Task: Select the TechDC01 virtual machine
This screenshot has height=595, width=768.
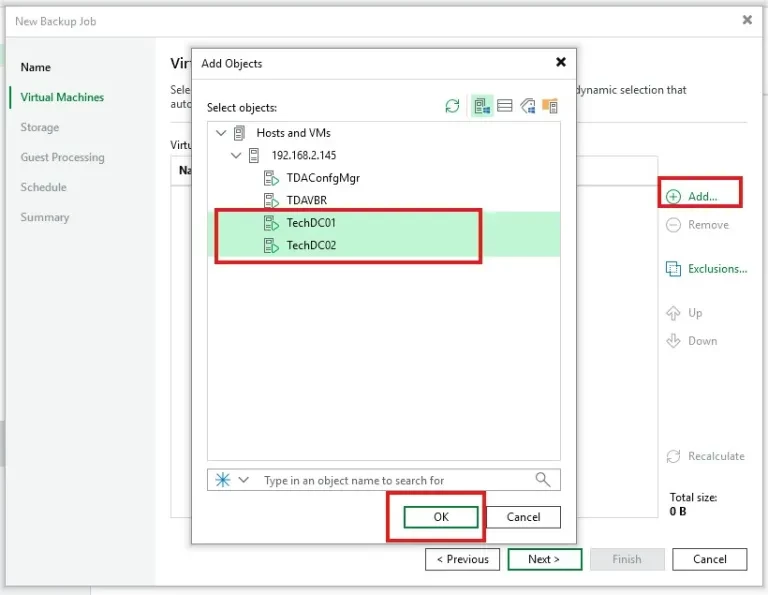Action: [x=311, y=223]
